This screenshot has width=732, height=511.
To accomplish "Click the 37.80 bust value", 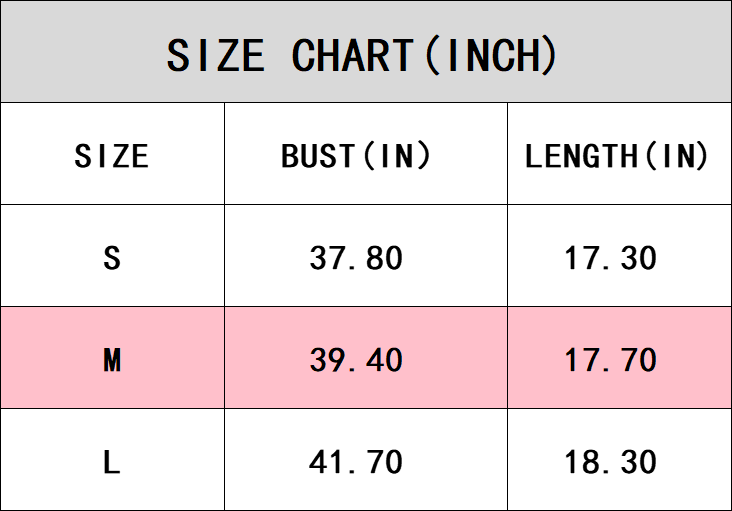I will tap(356, 258).
